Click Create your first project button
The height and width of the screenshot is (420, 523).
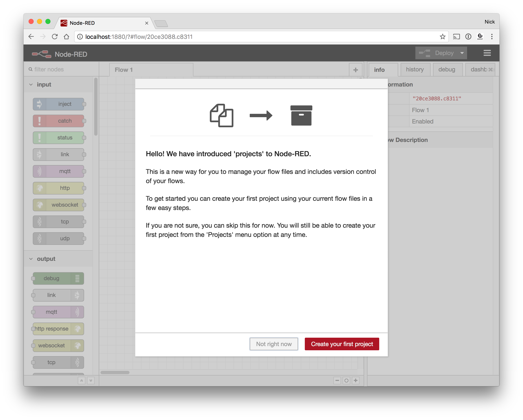(342, 344)
